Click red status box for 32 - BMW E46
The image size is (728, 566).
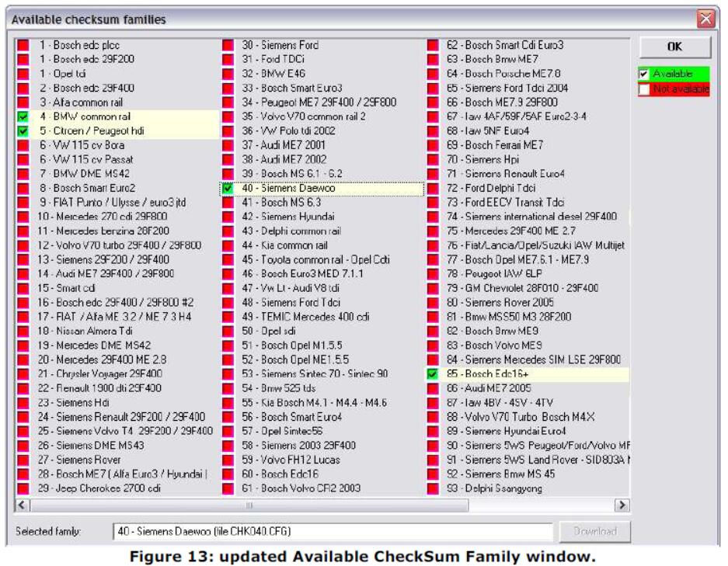click(228, 74)
